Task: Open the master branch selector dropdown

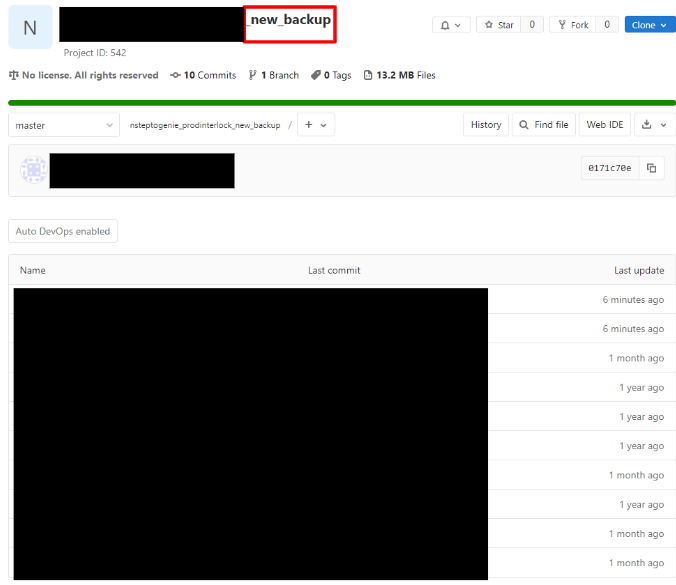Action: click(x=64, y=125)
